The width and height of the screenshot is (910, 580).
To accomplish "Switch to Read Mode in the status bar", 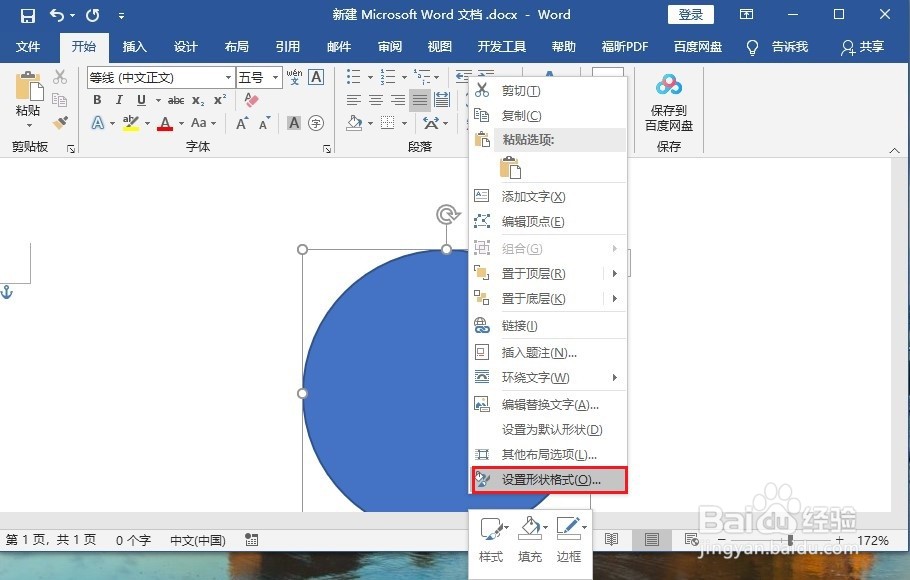I will (x=611, y=539).
